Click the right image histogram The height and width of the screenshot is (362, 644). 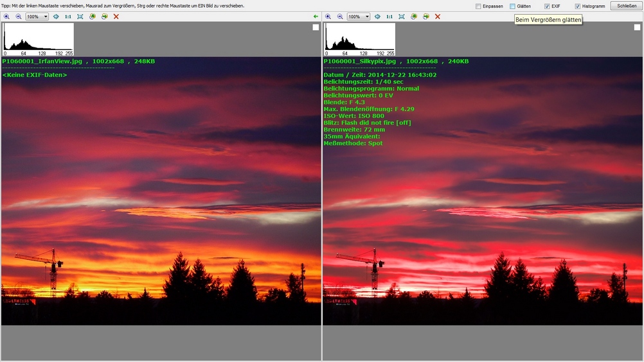(360, 39)
